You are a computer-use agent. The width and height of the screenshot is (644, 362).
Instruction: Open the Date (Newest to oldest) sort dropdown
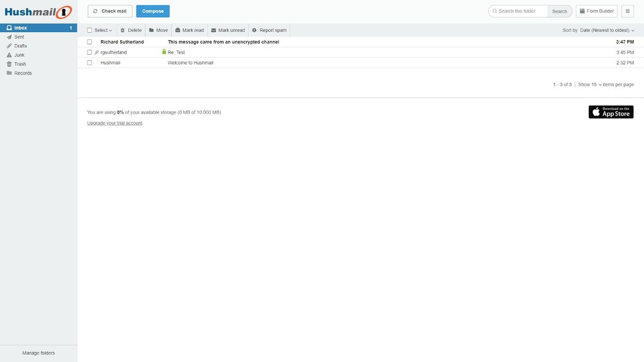pyautogui.click(x=605, y=30)
